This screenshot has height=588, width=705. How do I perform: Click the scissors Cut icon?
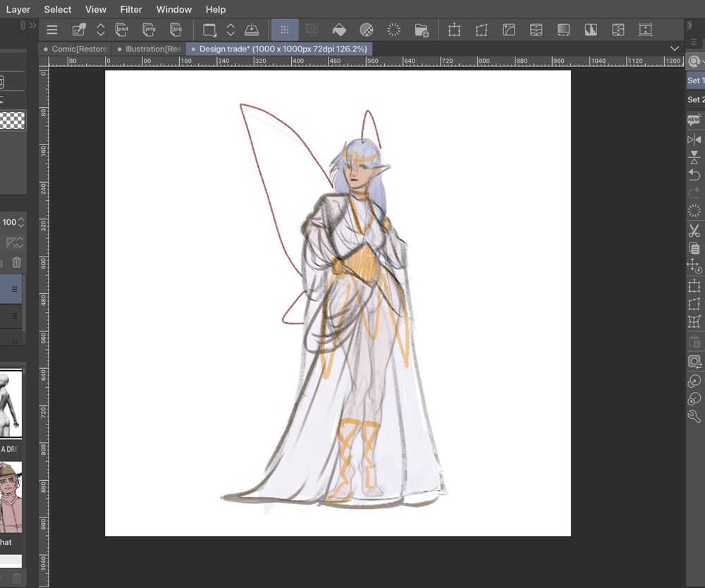(x=694, y=231)
